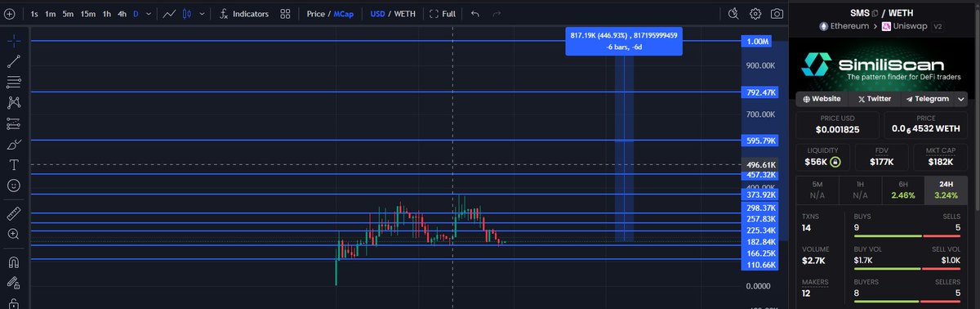Take a chart snapshot with camera icon

pyautogui.click(x=777, y=14)
